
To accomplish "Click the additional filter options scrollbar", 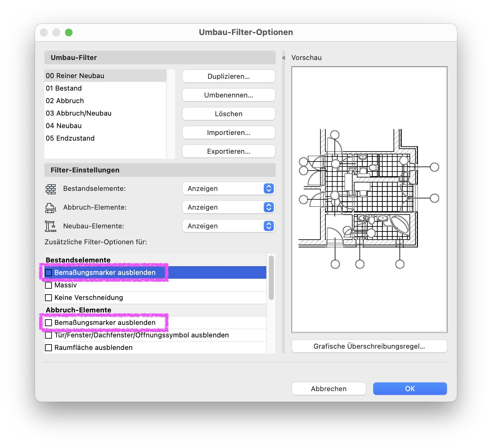I will [271, 278].
